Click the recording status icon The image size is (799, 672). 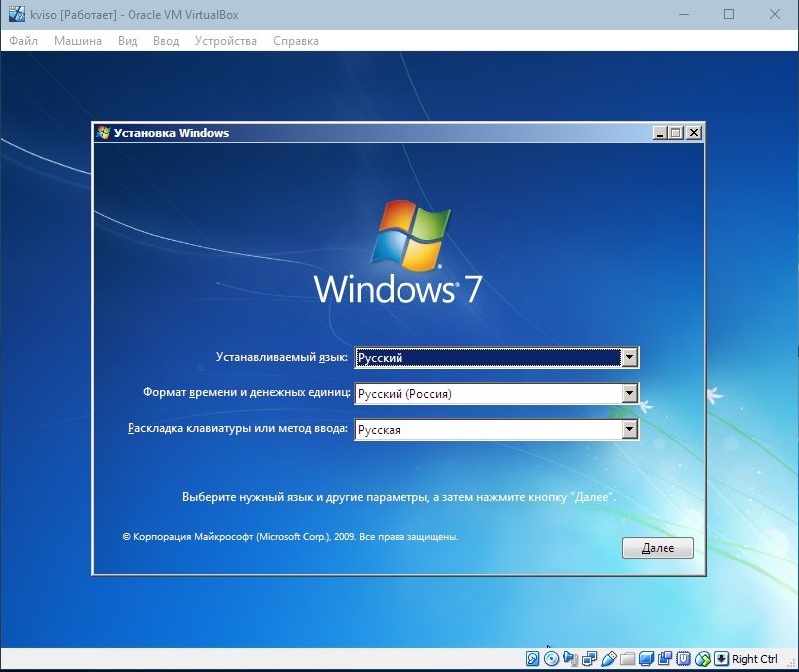click(665, 659)
